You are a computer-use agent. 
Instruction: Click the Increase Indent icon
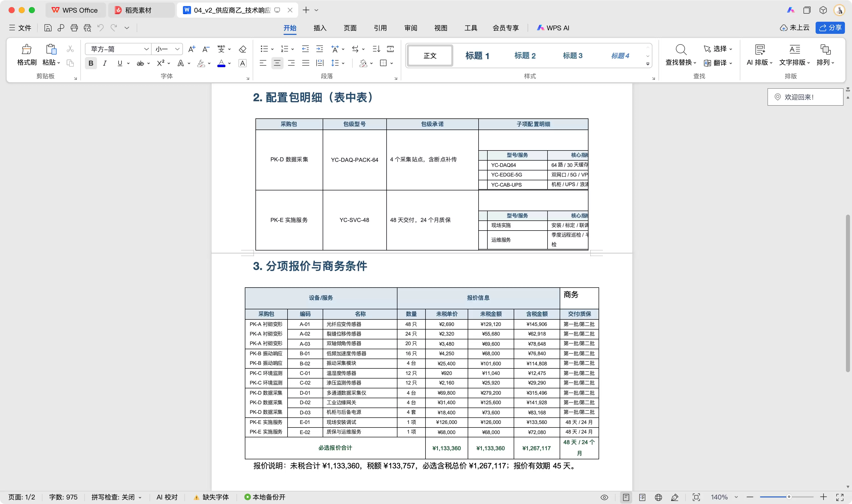[319, 49]
